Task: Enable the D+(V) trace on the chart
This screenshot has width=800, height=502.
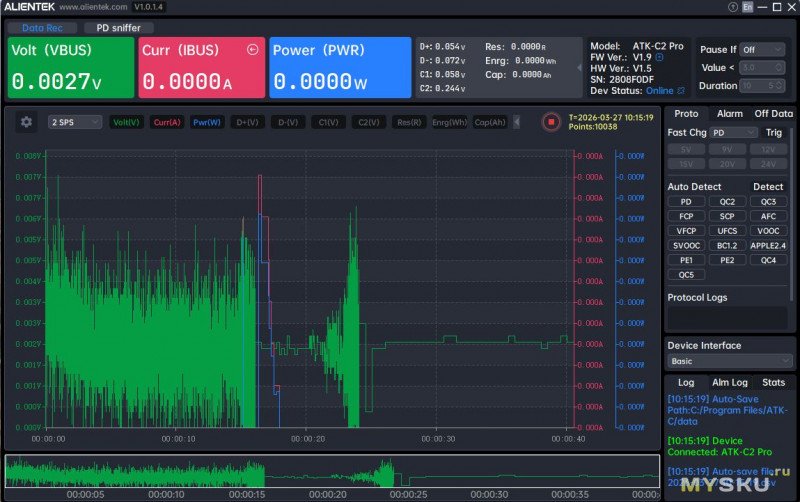Action: 246,122
